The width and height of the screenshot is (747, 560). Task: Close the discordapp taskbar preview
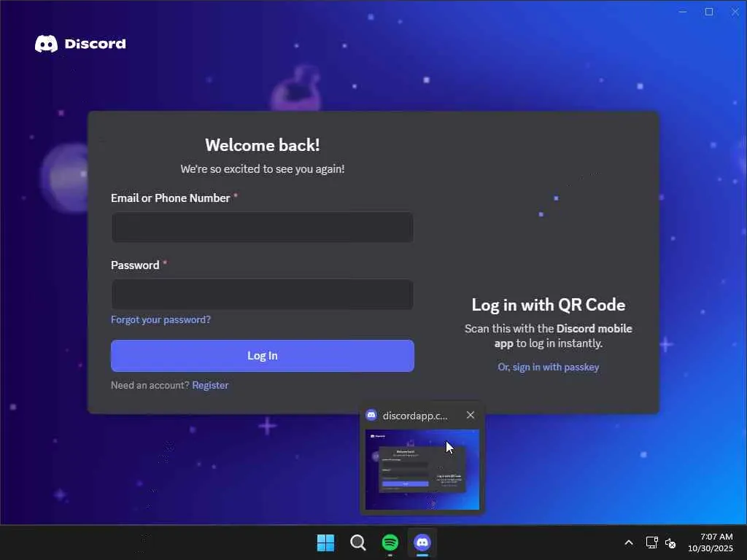[x=471, y=415]
